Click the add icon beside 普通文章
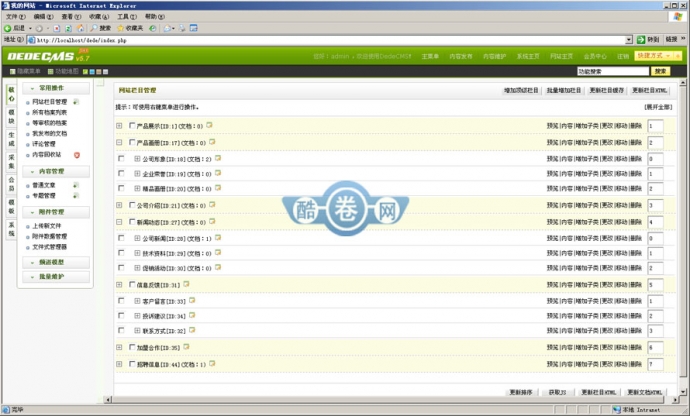690x416 pixels. click(x=76, y=185)
